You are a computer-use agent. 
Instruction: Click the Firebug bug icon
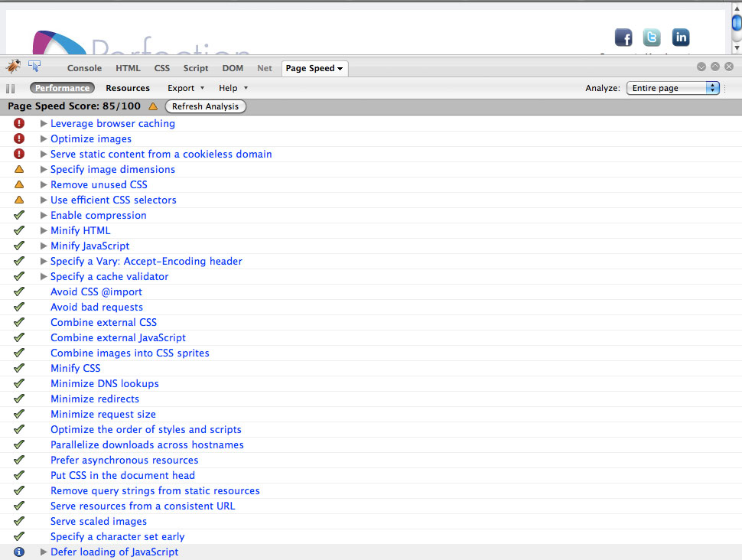[x=13, y=67]
